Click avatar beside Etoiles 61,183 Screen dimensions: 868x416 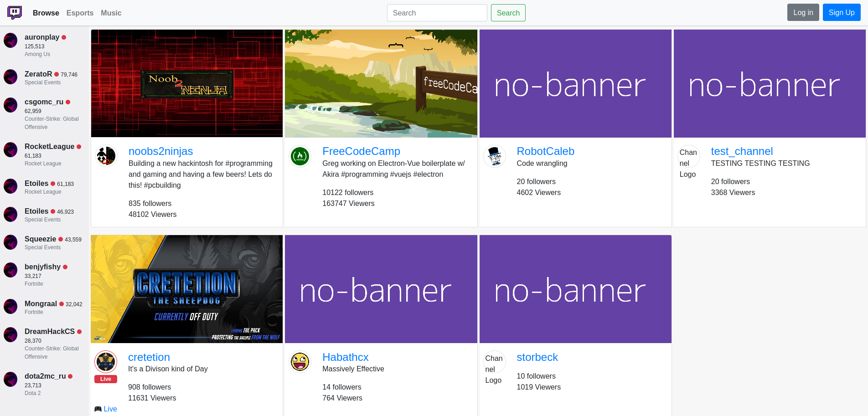pyautogui.click(x=10, y=186)
